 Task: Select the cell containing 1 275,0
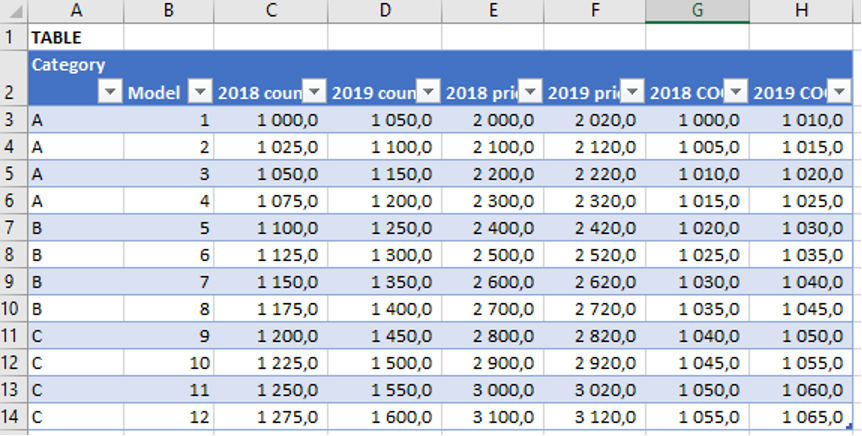pyautogui.click(x=271, y=417)
